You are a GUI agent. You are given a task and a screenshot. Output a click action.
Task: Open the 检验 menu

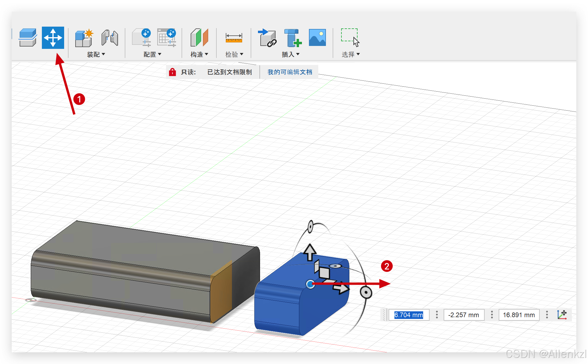[x=234, y=54]
